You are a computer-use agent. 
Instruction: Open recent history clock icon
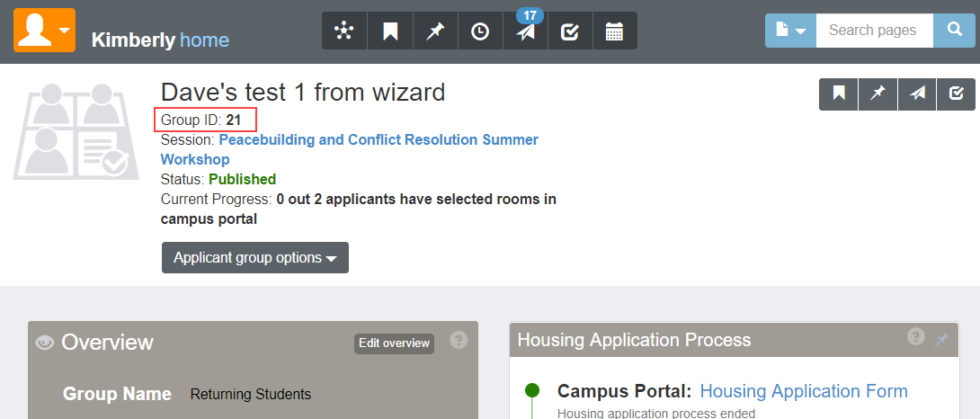pos(480,31)
